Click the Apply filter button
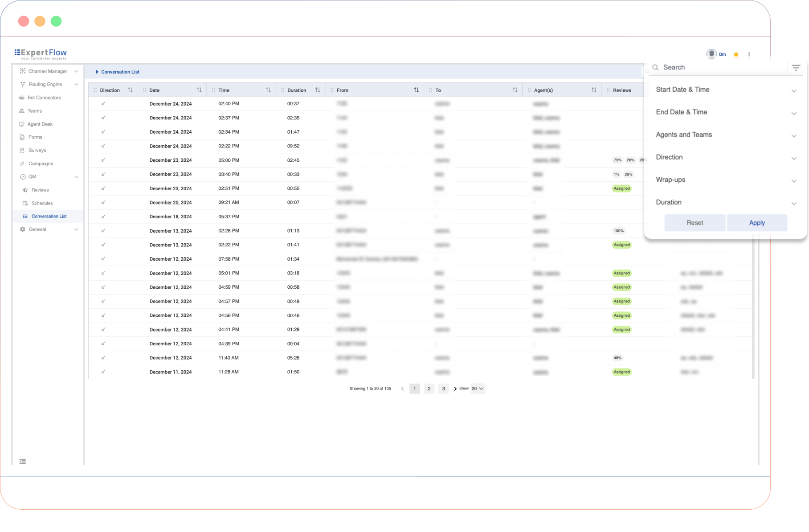 coord(756,223)
